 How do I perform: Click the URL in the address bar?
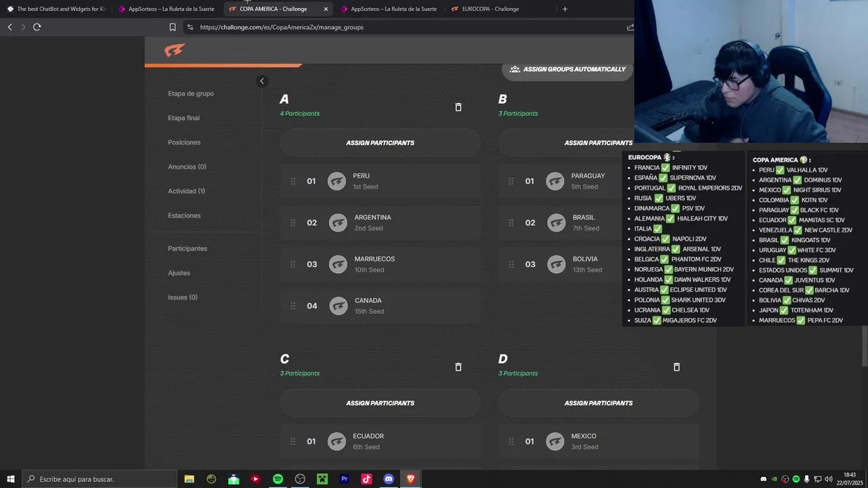[x=281, y=27]
